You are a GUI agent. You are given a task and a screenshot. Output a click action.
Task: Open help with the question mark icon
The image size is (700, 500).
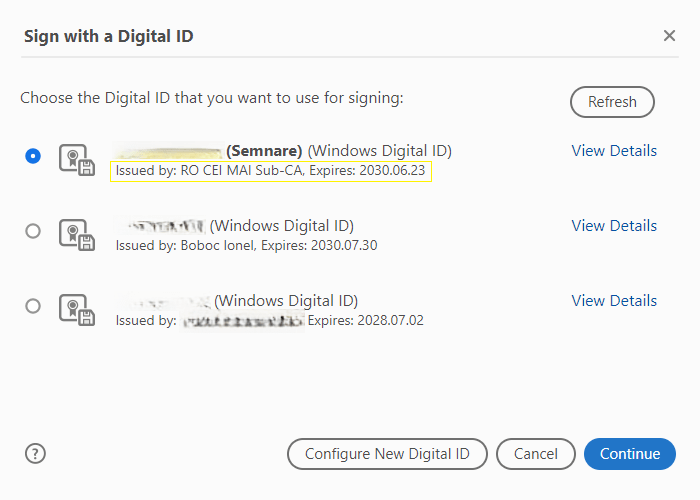pos(36,454)
